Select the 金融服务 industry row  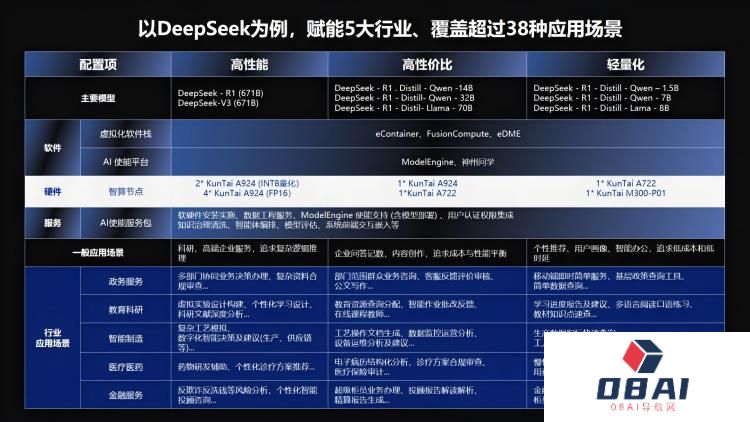[126, 396]
